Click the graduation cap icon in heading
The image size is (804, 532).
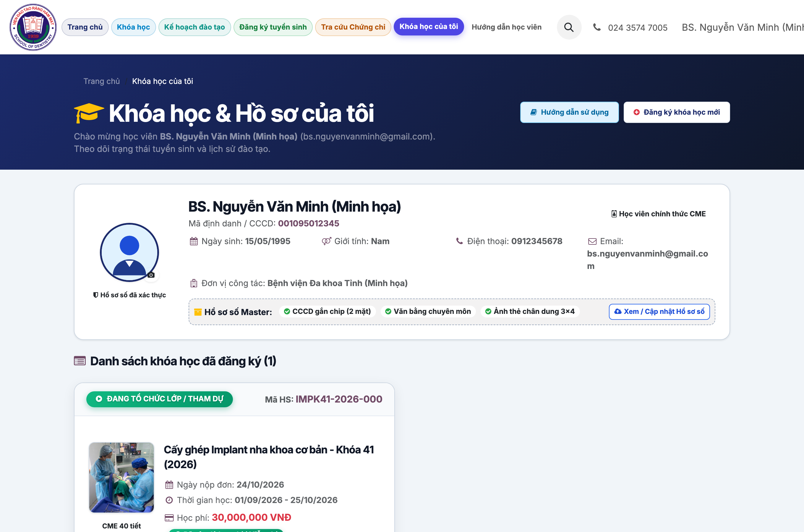tap(89, 113)
